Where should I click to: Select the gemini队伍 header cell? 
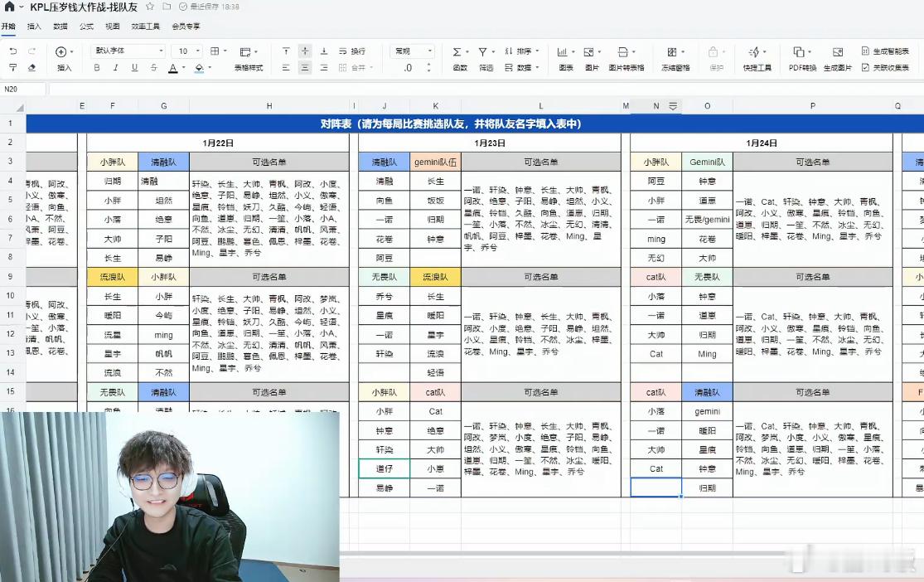tap(436, 162)
